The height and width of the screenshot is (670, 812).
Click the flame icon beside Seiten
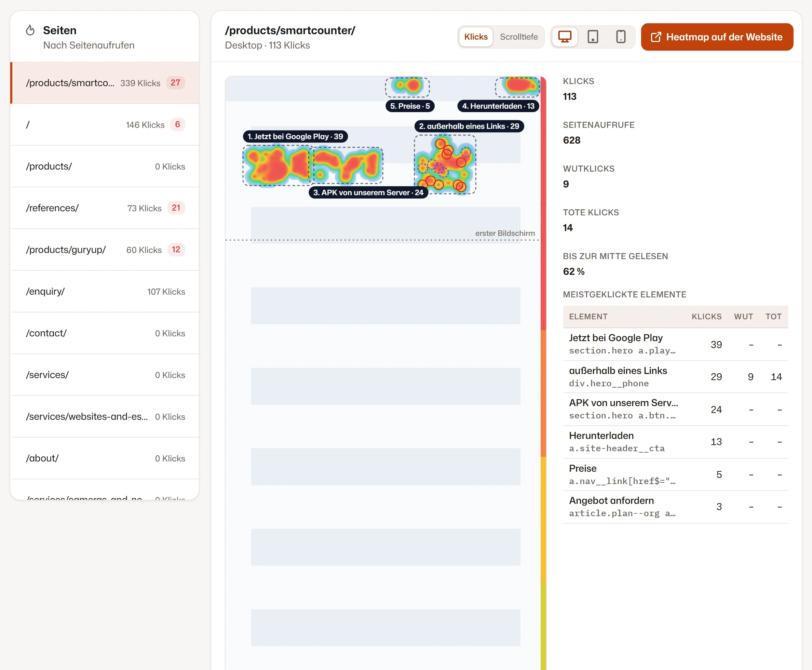click(30, 30)
